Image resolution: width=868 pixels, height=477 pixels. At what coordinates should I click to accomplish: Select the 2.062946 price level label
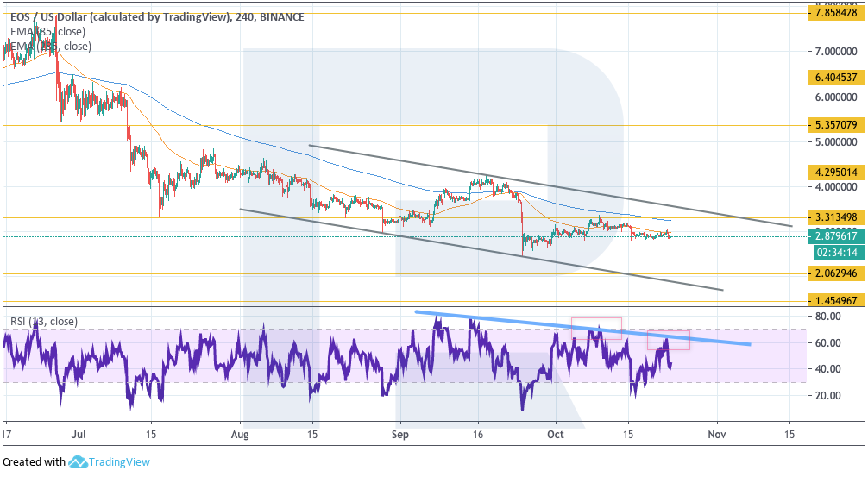835,274
